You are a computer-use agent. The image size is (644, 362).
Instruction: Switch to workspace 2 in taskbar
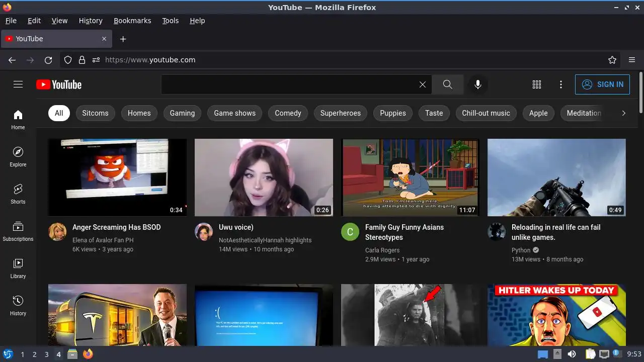35,354
